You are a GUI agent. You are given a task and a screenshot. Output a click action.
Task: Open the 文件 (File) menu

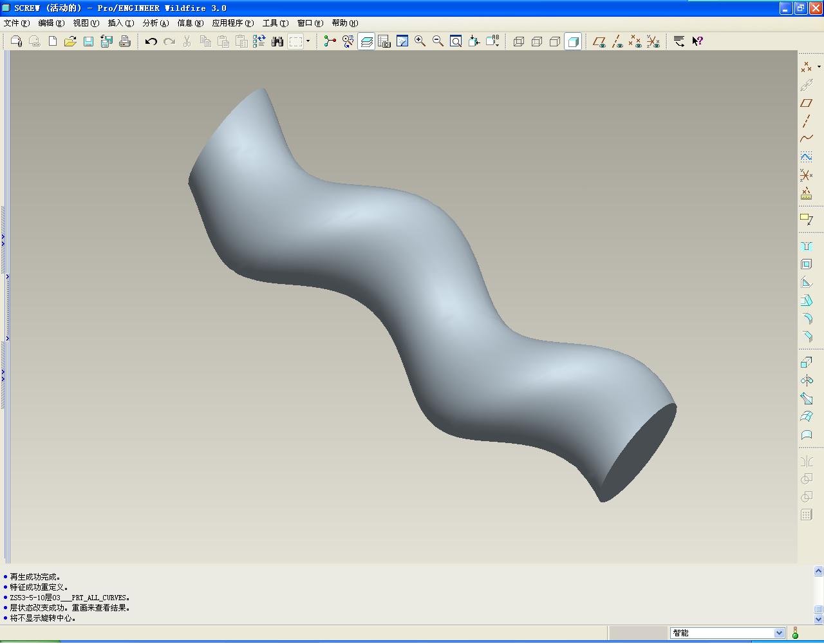pyautogui.click(x=17, y=23)
